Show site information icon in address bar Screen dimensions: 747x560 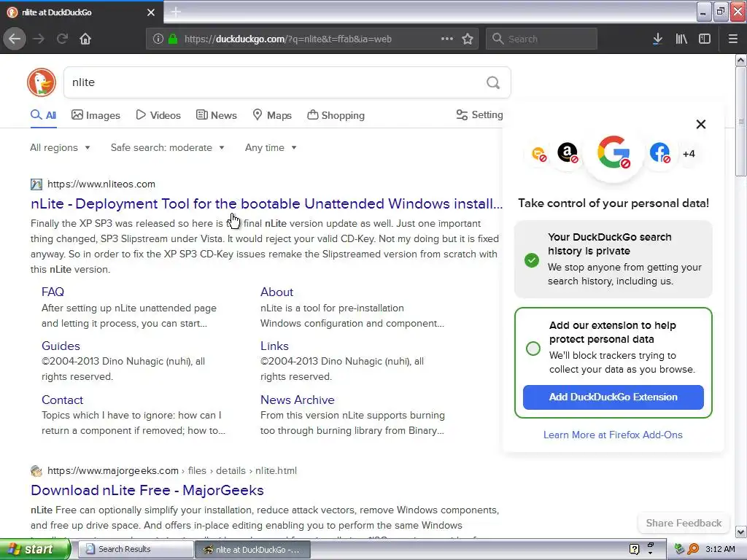tap(158, 39)
